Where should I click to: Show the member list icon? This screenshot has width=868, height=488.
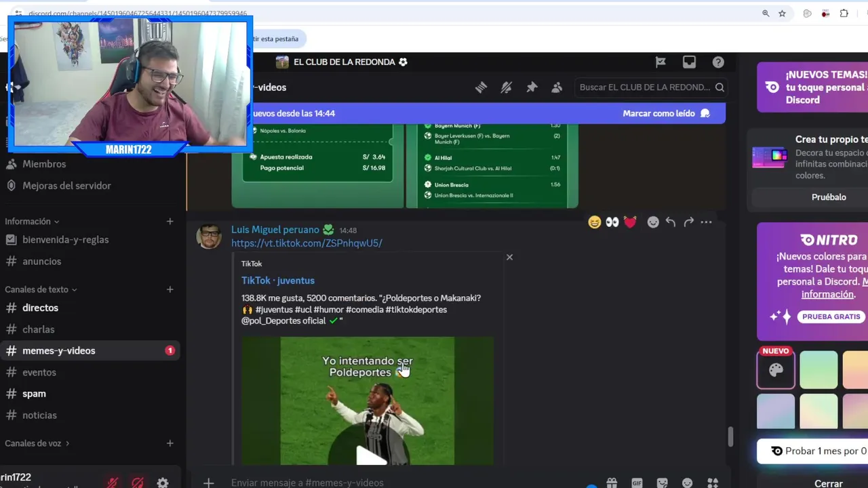[557, 87]
